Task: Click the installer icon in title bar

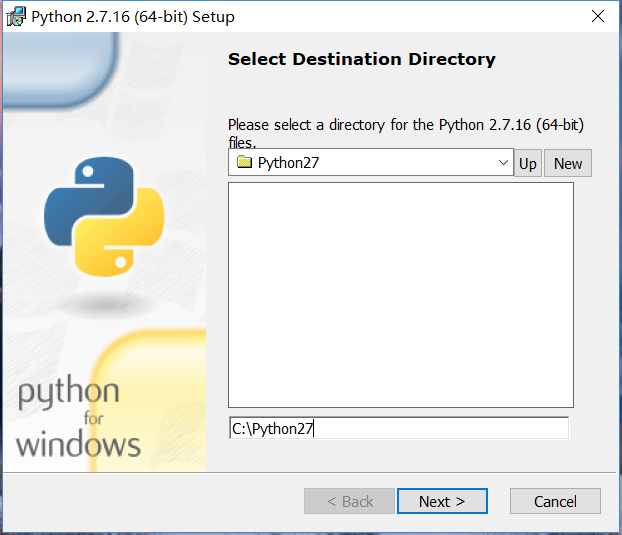Action: click(x=16, y=16)
